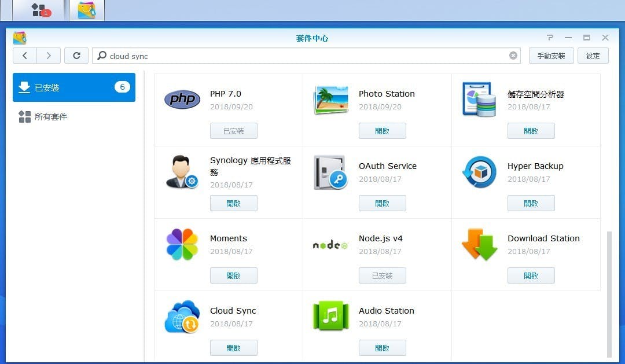Click the Synology 應用程式服務 icon
625x364 pixels.
click(182, 172)
